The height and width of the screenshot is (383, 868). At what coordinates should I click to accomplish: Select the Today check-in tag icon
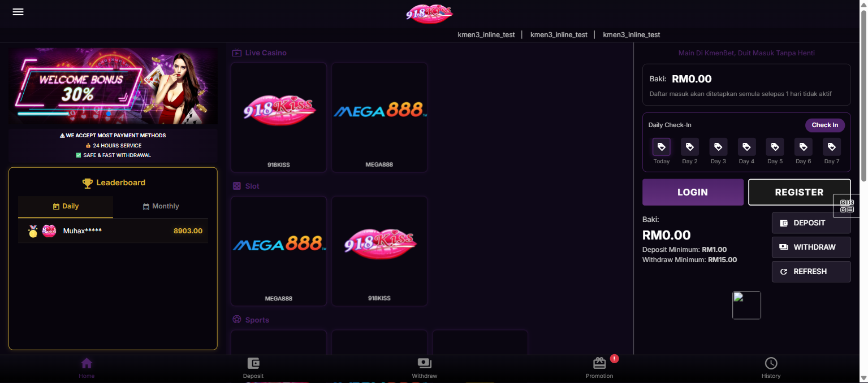[x=661, y=147]
